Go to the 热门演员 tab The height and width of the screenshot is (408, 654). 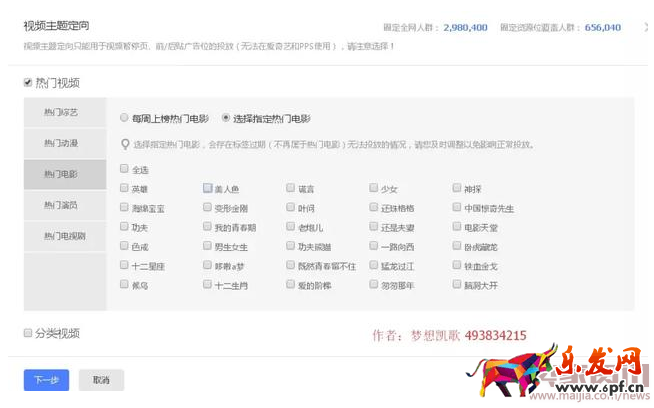tap(64, 205)
